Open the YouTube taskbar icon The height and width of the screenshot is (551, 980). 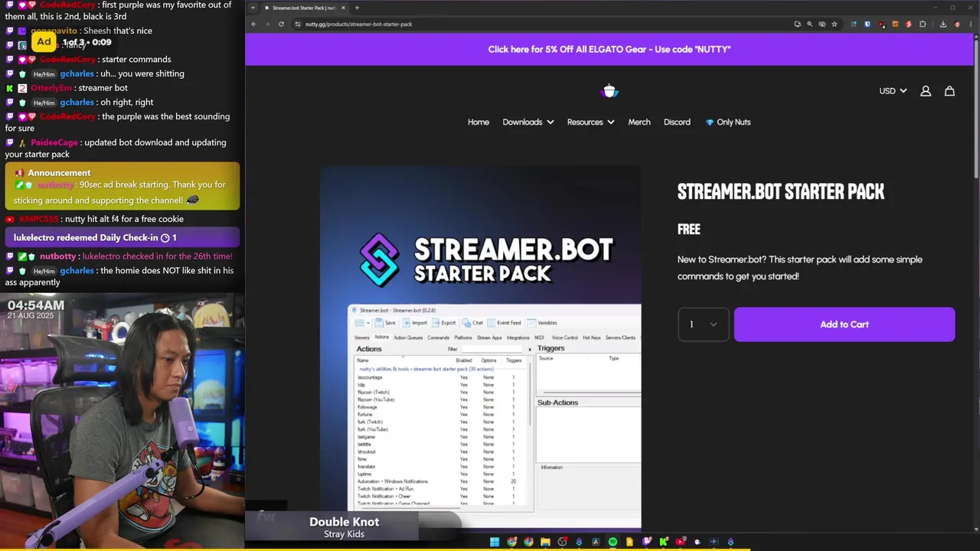[680, 542]
